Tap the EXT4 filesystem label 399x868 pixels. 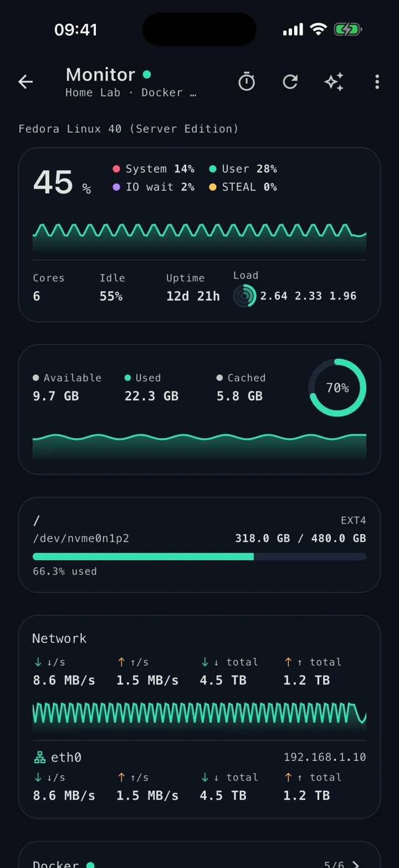pos(354,520)
